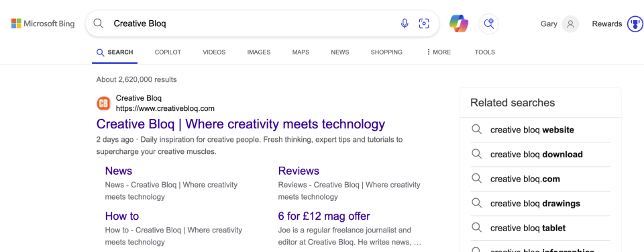644x252 pixels.
Task: Click the deep search magnifier button
Action: (x=489, y=24)
